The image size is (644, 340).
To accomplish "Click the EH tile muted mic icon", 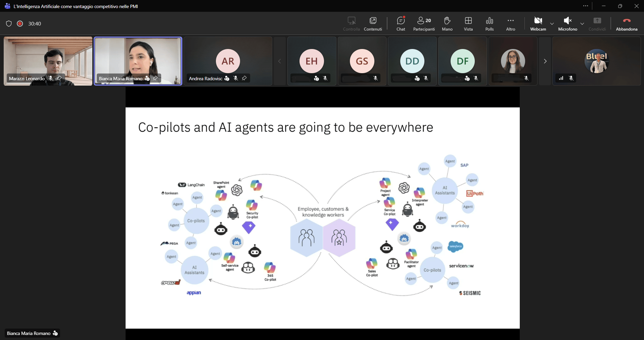I will [x=325, y=78].
